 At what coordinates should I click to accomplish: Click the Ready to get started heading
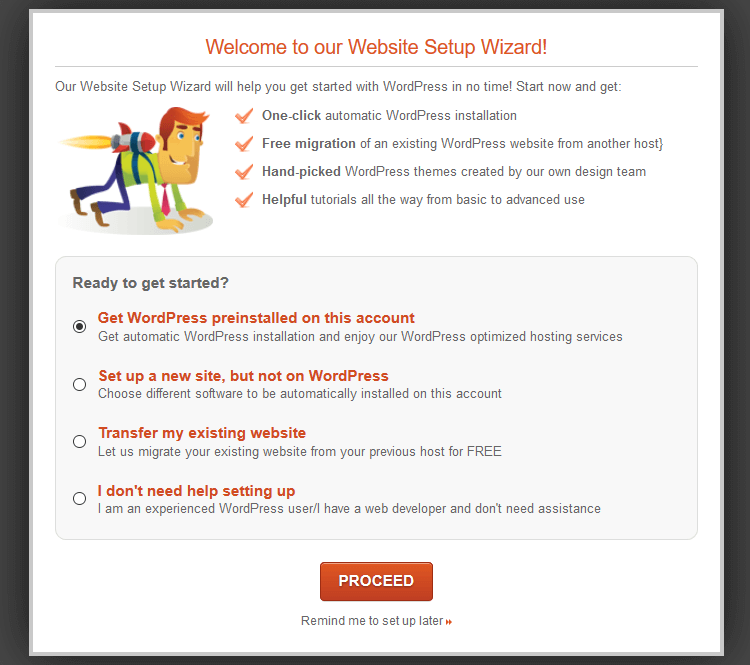pyautogui.click(x=151, y=283)
